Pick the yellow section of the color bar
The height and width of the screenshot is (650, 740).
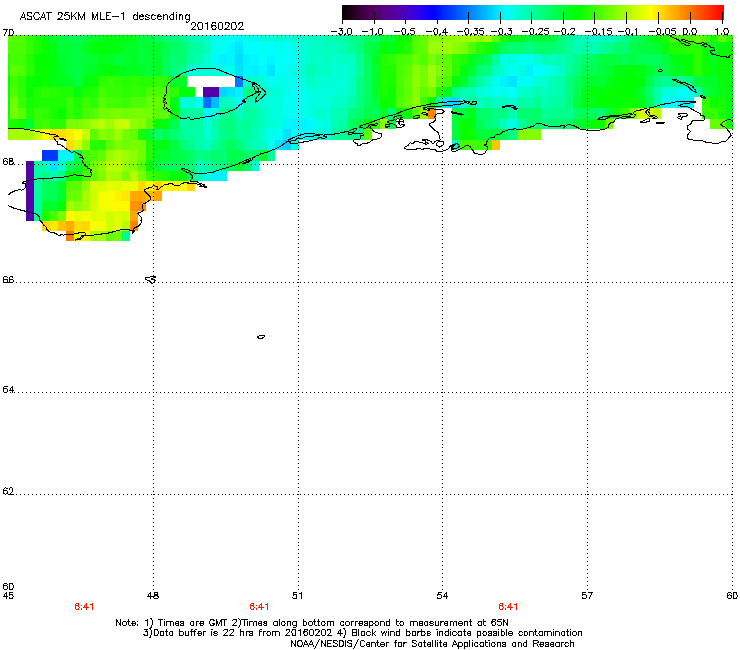tap(653, 12)
